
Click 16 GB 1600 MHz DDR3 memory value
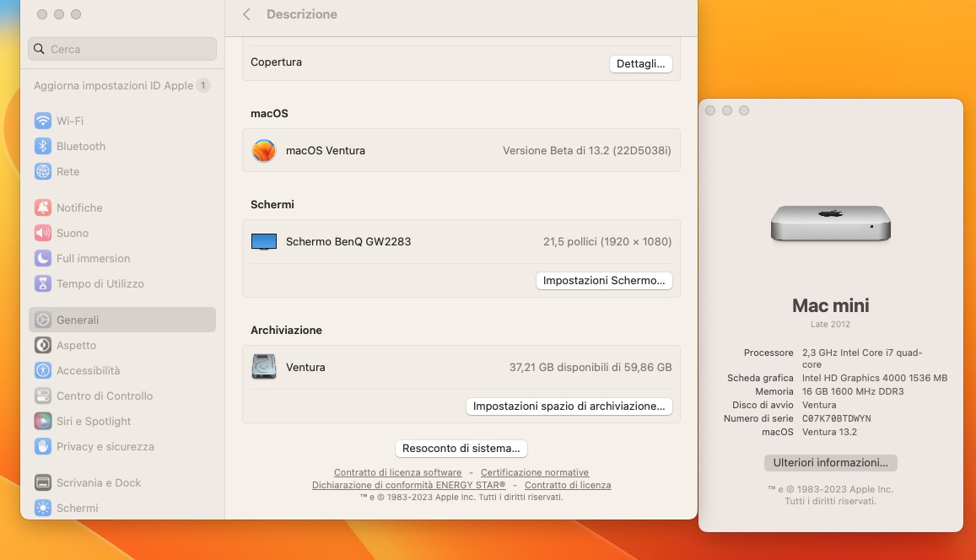(x=853, y=391)
